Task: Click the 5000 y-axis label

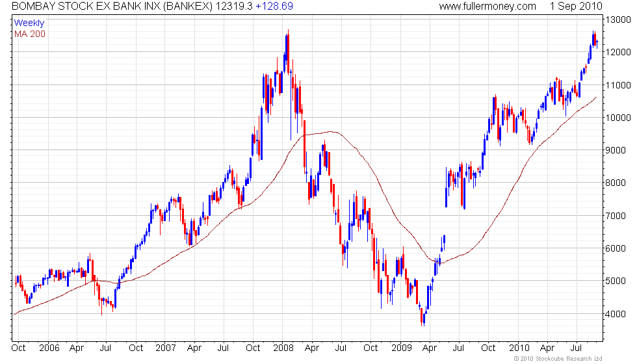Action: [616, 281]
